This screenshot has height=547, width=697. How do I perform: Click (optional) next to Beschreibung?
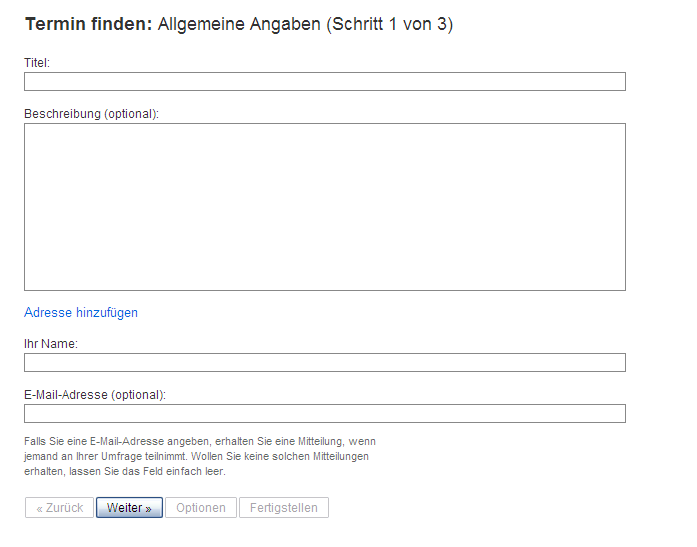[132, 114]
